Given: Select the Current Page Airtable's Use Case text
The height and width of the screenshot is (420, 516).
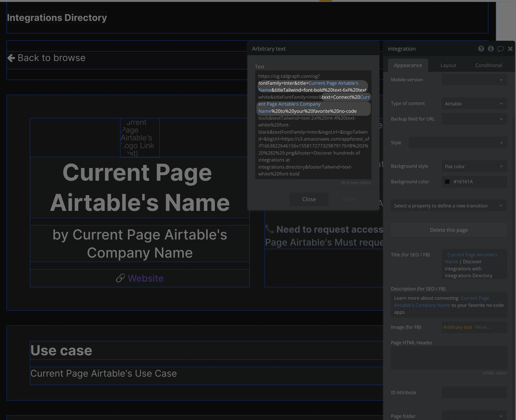Looking at the screenshot, I should 103,373.
